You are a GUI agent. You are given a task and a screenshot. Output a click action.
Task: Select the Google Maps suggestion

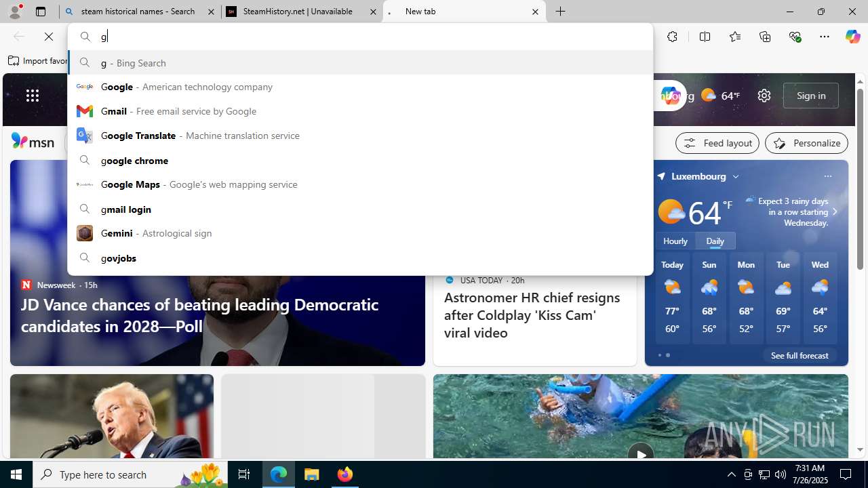360,184
